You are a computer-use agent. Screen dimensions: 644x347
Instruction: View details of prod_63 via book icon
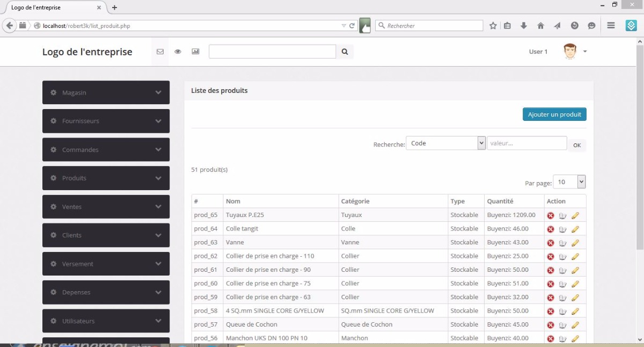[562, 243]
